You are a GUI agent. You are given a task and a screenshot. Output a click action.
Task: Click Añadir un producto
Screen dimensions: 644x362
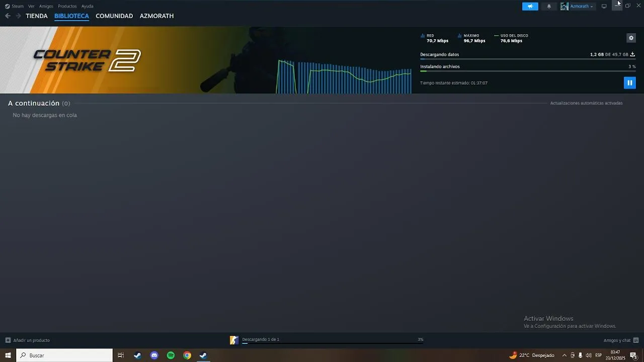28,340
